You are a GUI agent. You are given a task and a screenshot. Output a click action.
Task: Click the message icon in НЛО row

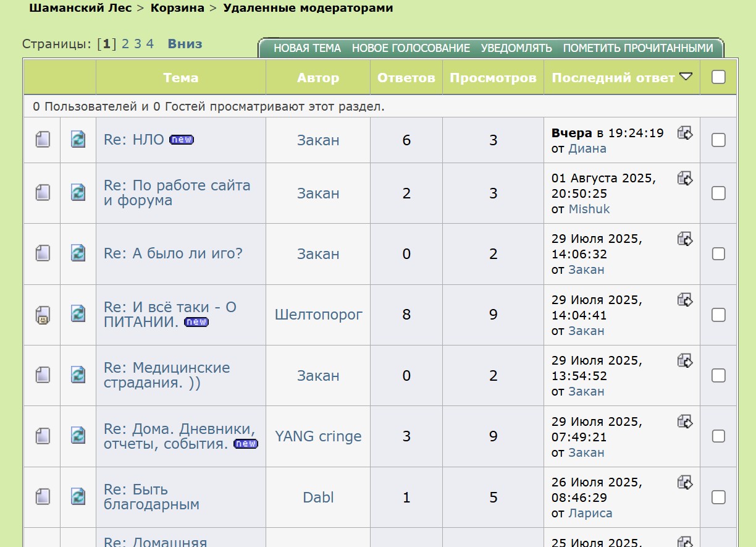coord(78,139)
